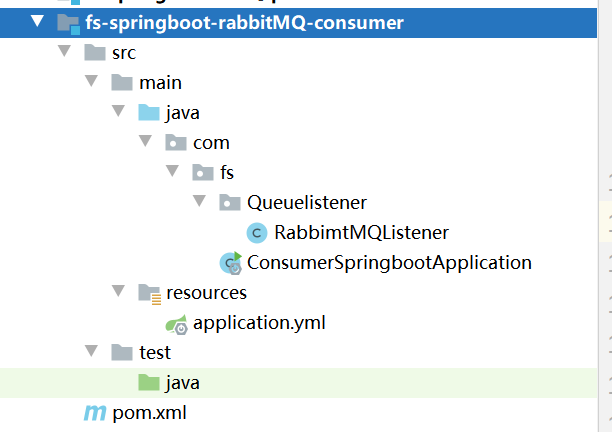The height and width of the screenshot is (432, 612).
Task: Click the fs-springboot-rabbitMQ-consumer module icon
Action: (69, 23)
